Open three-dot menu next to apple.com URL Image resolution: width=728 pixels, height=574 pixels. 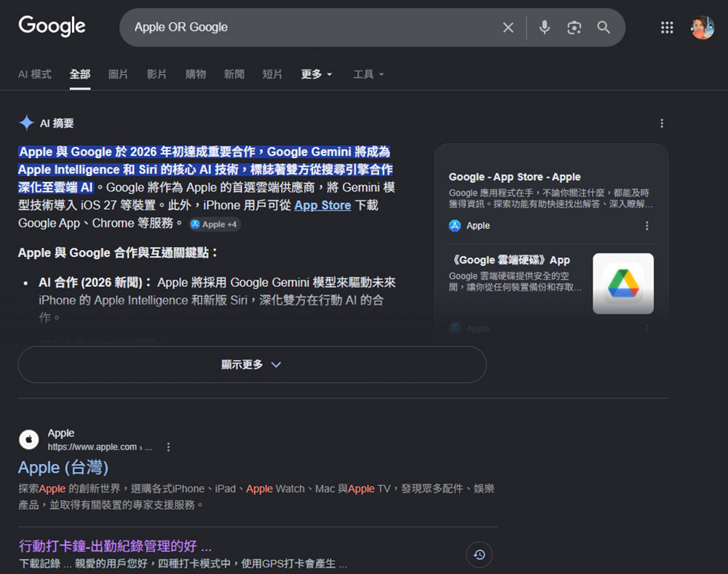click(168, 447)
